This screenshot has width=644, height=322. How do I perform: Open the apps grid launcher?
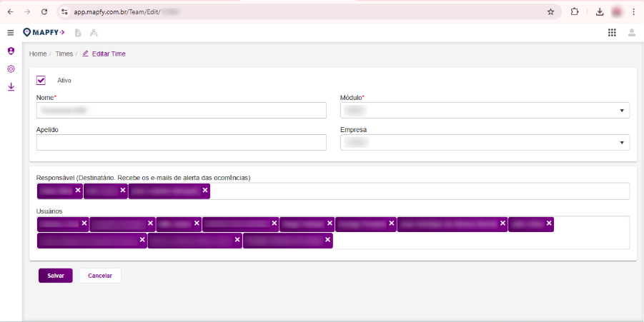[x=612, y=33]
